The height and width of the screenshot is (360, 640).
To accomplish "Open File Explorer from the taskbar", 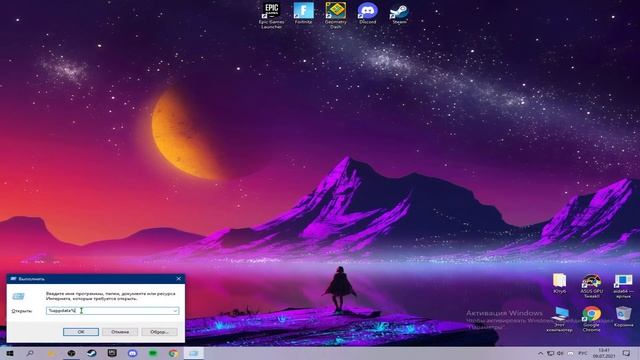I will (51, 353).
